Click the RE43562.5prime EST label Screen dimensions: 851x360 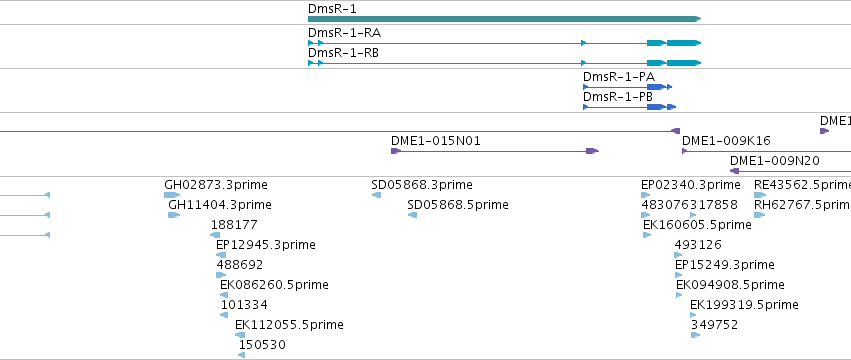[x=802, y=185]
